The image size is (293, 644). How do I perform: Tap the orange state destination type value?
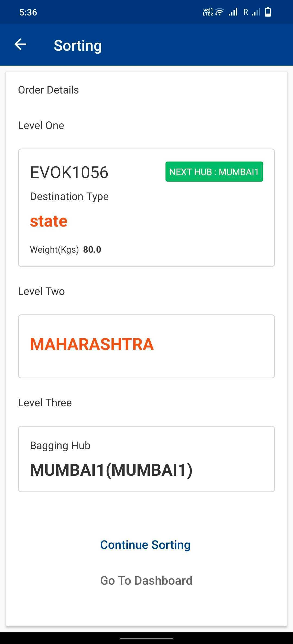(49, 221)
